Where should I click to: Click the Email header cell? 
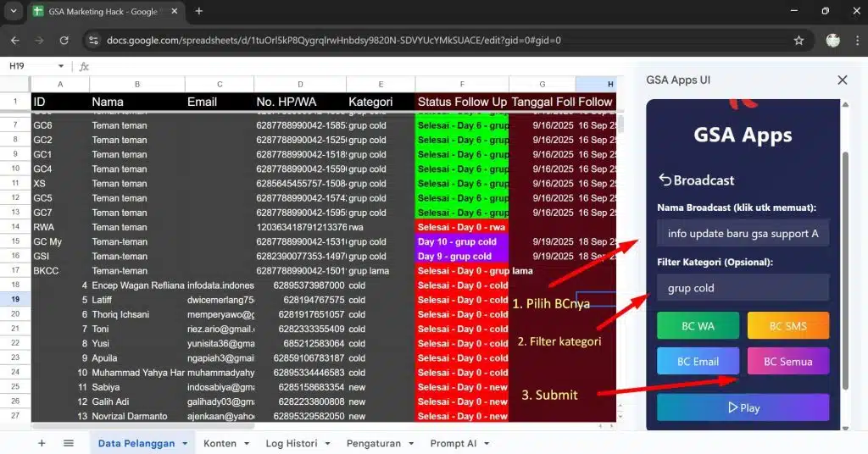220,102
